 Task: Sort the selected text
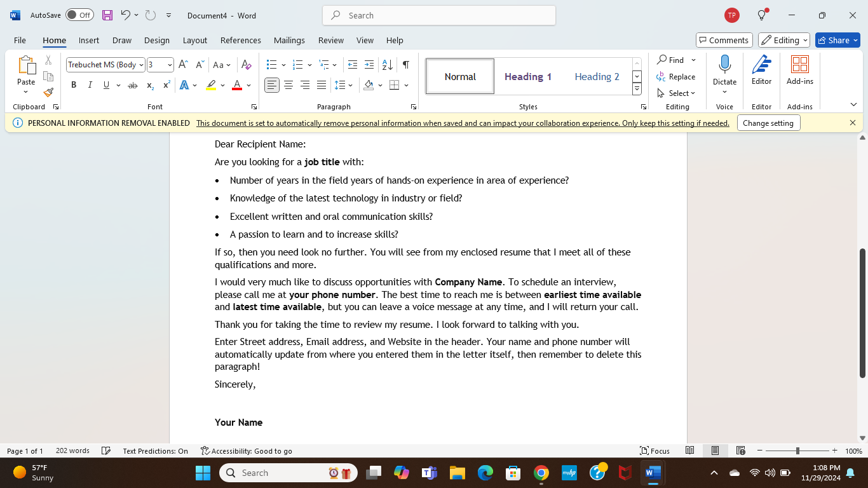[x=387, y=64]
